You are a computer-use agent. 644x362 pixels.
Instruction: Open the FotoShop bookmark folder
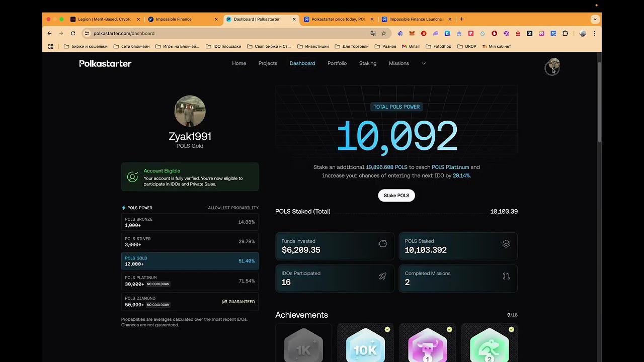(x=438, y=46)
